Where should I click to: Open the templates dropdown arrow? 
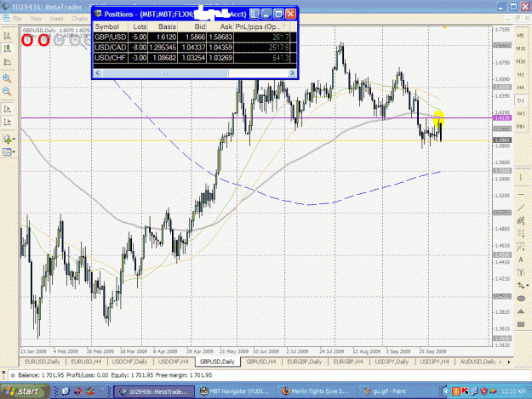coord(14,152)
